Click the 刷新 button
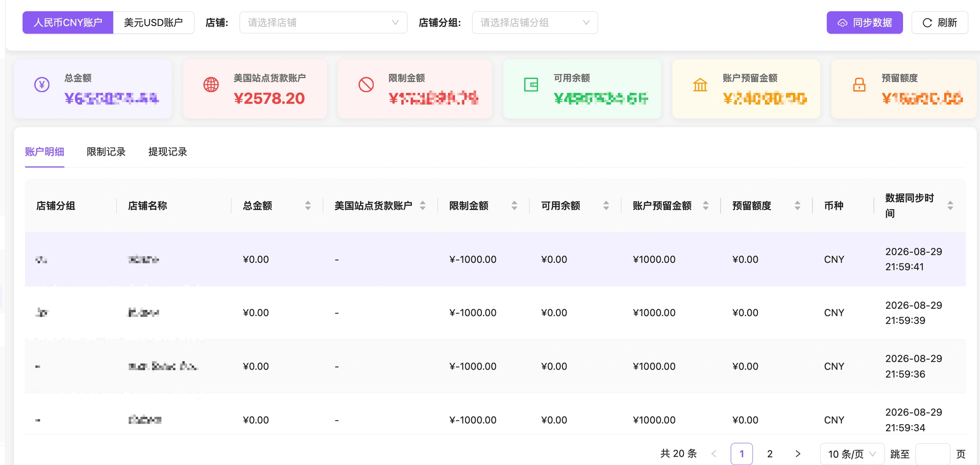Screen dimensions: 980x465 (940, 22)
